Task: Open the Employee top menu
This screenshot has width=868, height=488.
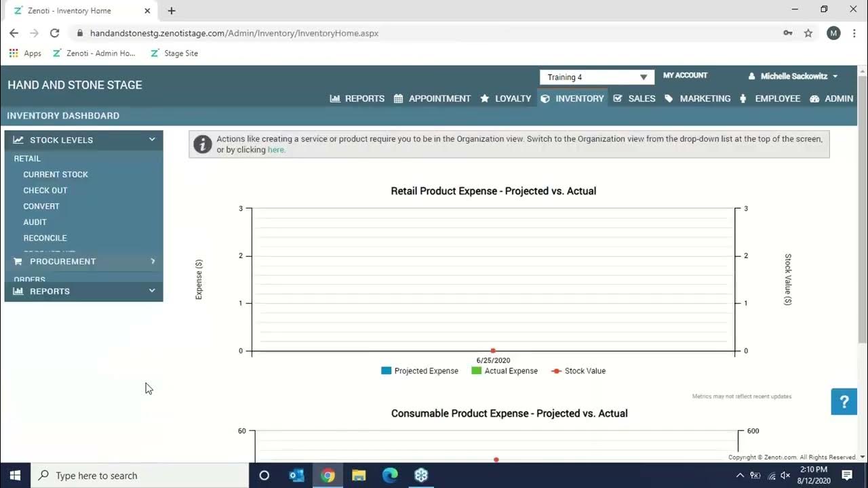Action: (x=770, y=98)
